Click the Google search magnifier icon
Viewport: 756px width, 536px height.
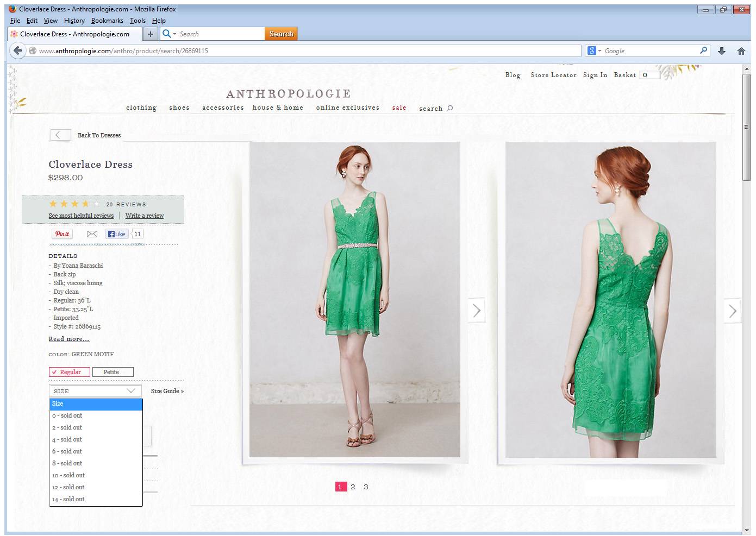(x=704, y=51)
